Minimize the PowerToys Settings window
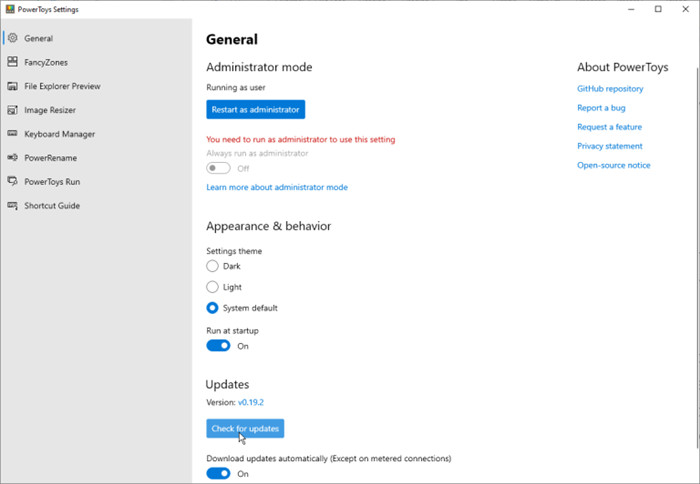Screen dimensions: 700x484 tap(631, 9)
